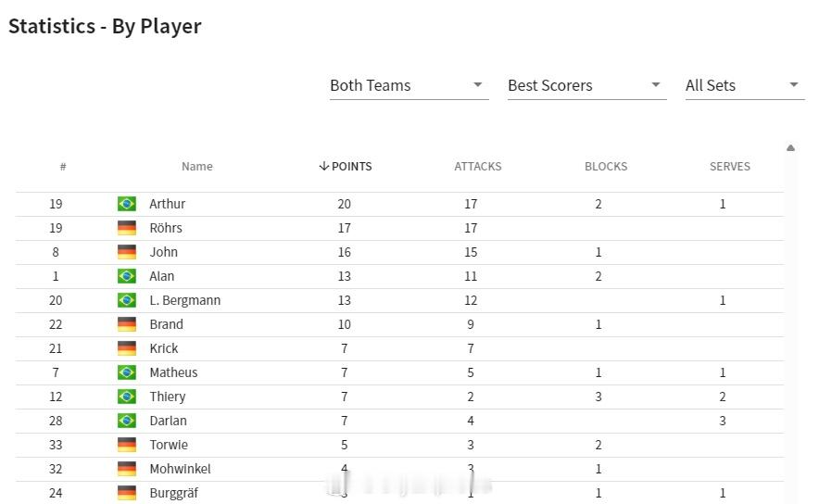Screen dimensions: 819x504
Task: Click the Brazil flag beside Arthur
Action: pos(127,204)
